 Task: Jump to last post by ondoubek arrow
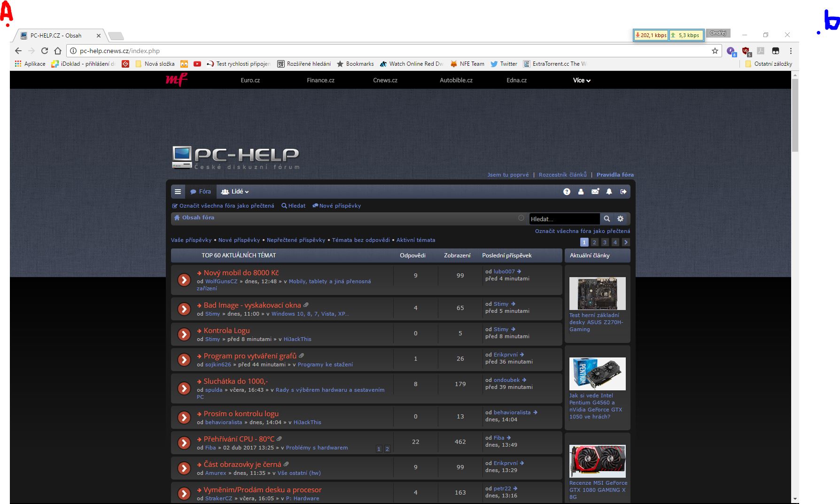tap(524, 380)
